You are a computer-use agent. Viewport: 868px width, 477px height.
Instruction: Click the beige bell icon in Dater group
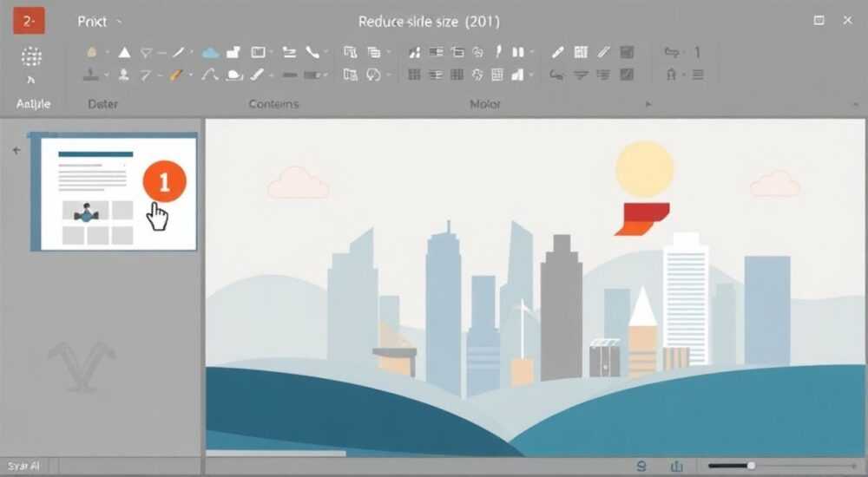tap(92, 52)
